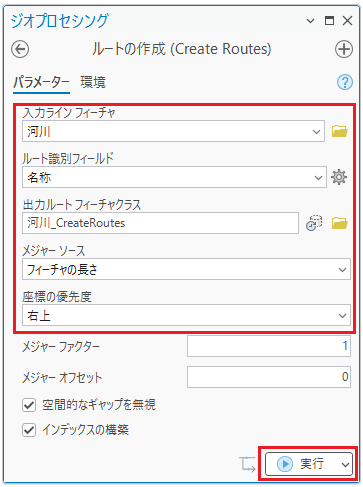
Task: Select the パラメーター tab
Action: coord(41,82)
